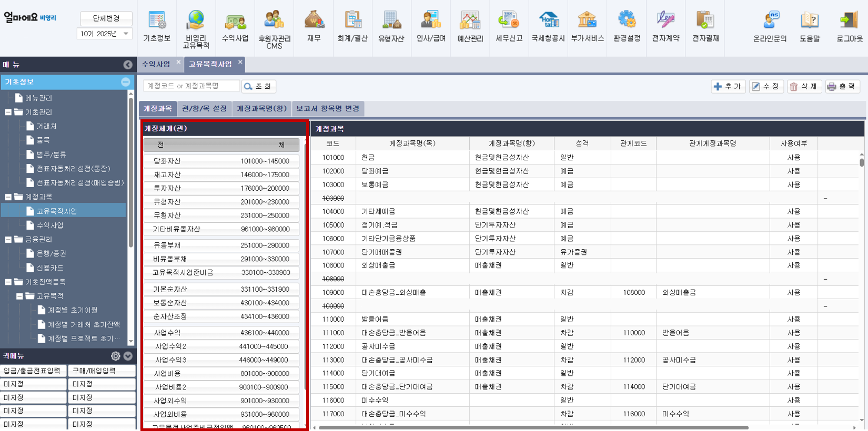Image resolution: width=868 pixels, height=431 pixels.
Task: Collapse the 기초관리 tree folder
Action: [x=8, y=112]
